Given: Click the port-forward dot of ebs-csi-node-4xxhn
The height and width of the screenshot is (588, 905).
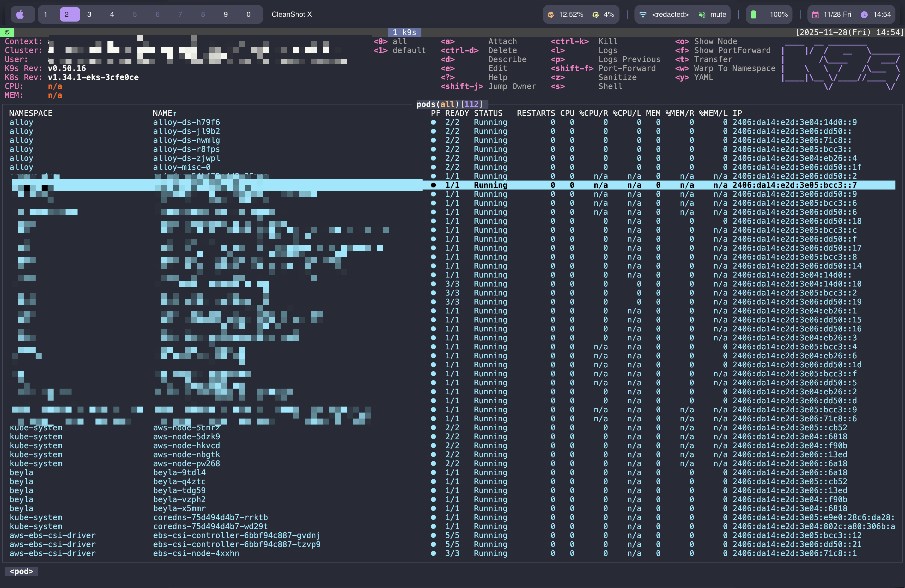Looking at the screenshot, I should pos(433,553).
